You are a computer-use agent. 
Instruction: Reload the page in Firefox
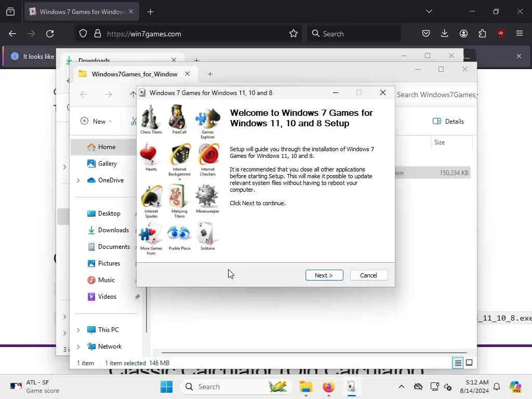(50, 34)
